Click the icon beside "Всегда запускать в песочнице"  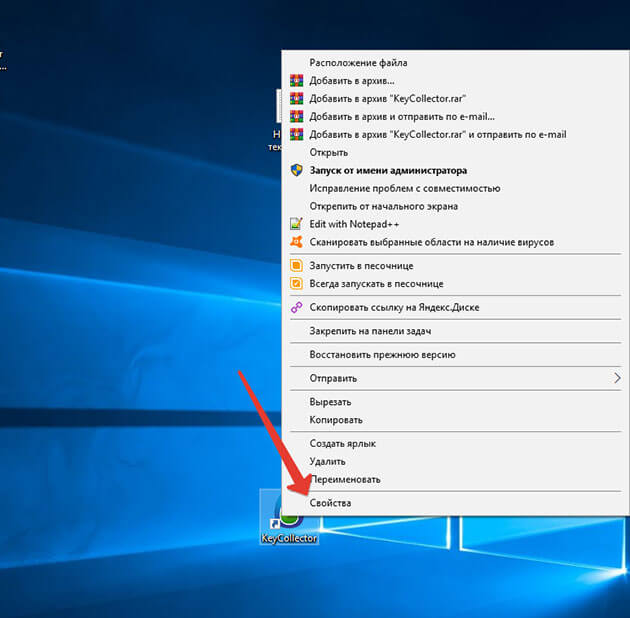(296, 284)
